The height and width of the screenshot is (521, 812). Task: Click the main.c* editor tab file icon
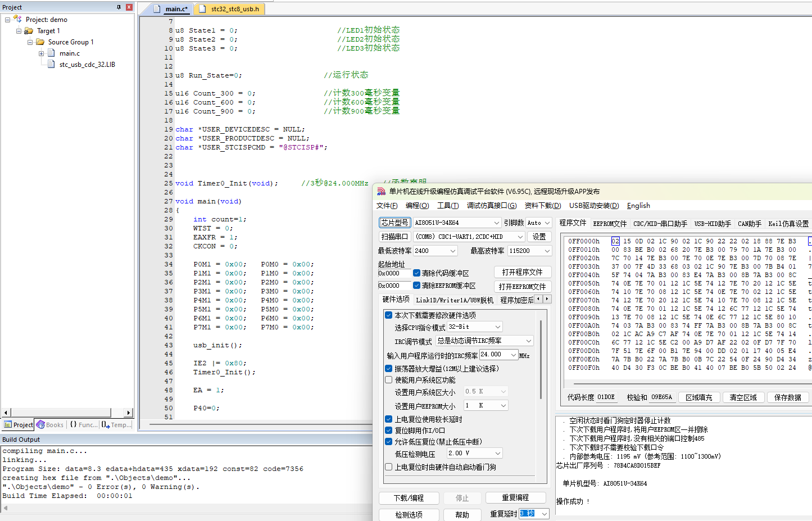point(158,9)
